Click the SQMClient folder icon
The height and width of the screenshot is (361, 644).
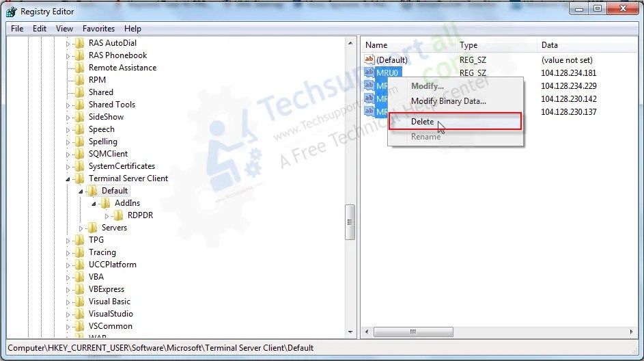(x=80, y=154)
